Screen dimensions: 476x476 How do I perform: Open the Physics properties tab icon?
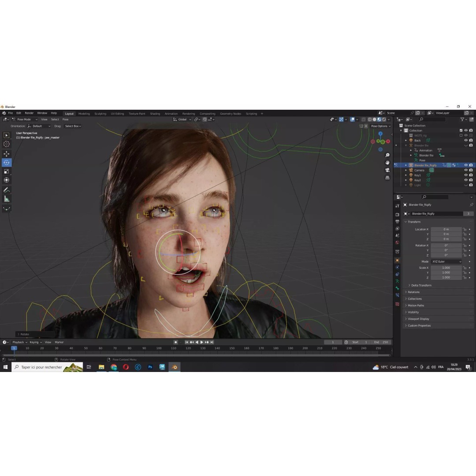coord(397,267)
